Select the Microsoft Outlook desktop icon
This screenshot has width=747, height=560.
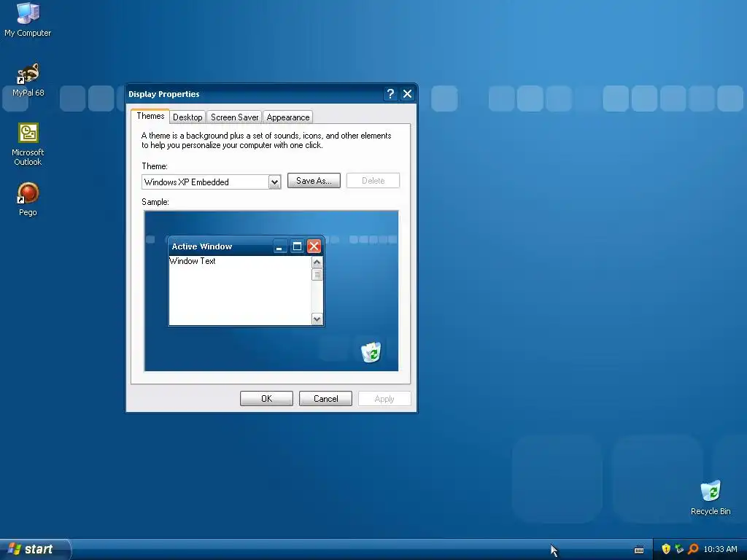(x=28, y=144)
